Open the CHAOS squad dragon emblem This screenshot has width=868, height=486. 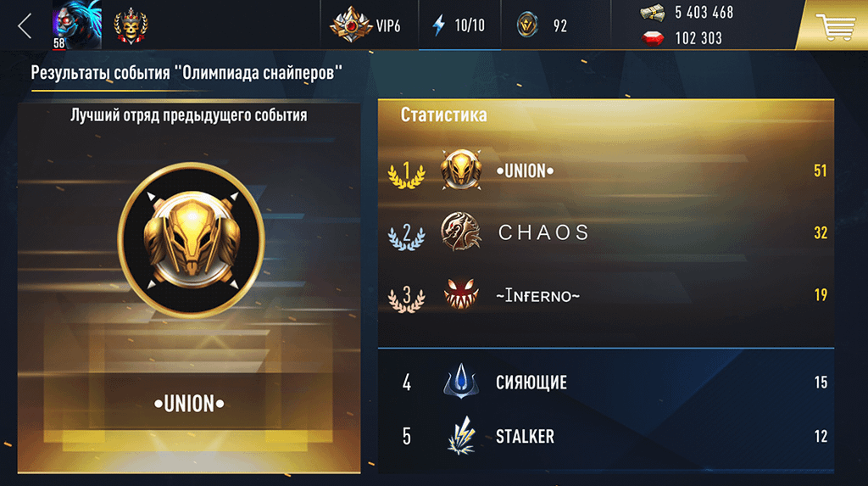click(x=460, y=232)
